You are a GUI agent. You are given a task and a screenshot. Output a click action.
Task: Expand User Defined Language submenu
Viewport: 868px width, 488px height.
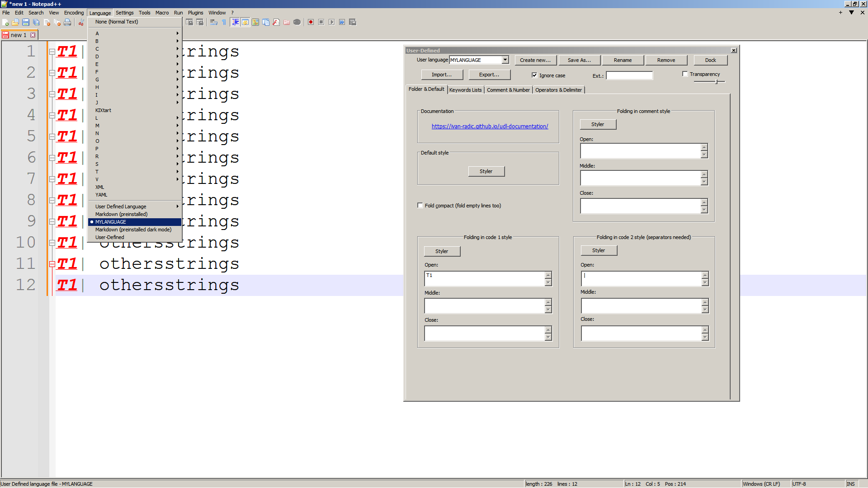pyautogui.click(x=135, y=206)
